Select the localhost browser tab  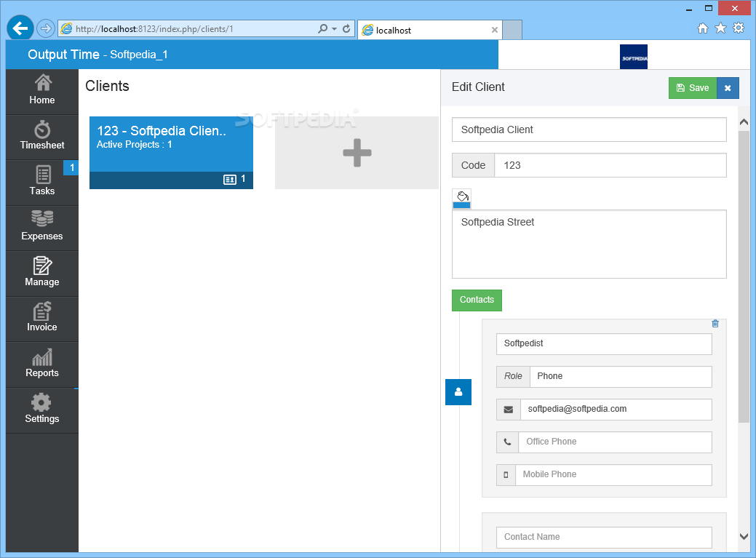point(429,30)
